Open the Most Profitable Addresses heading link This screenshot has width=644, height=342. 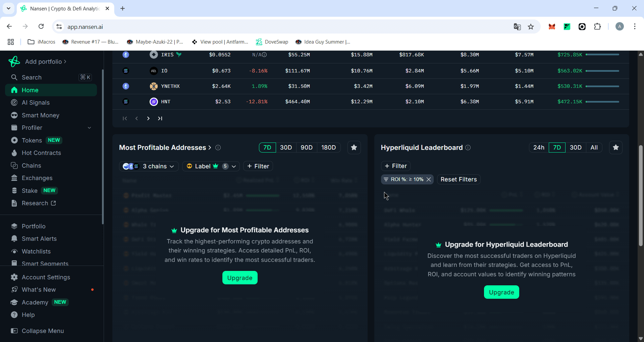click(165, 148)
